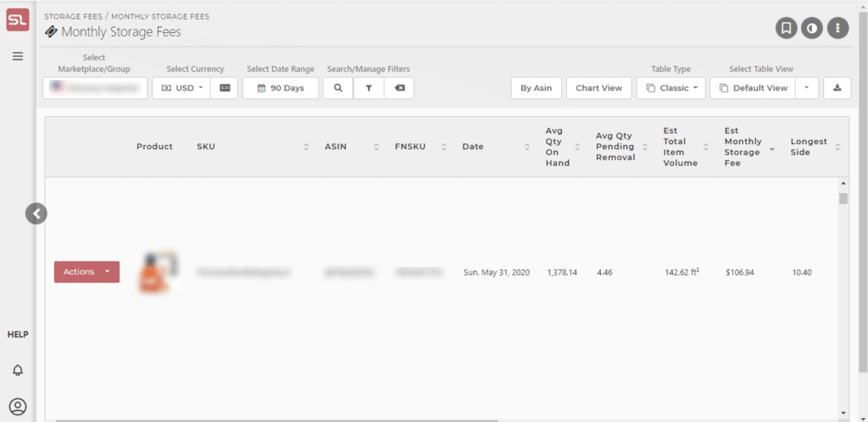Screen dimensions: 868x422
Task: Click the By Asin button
Action: 536,88
